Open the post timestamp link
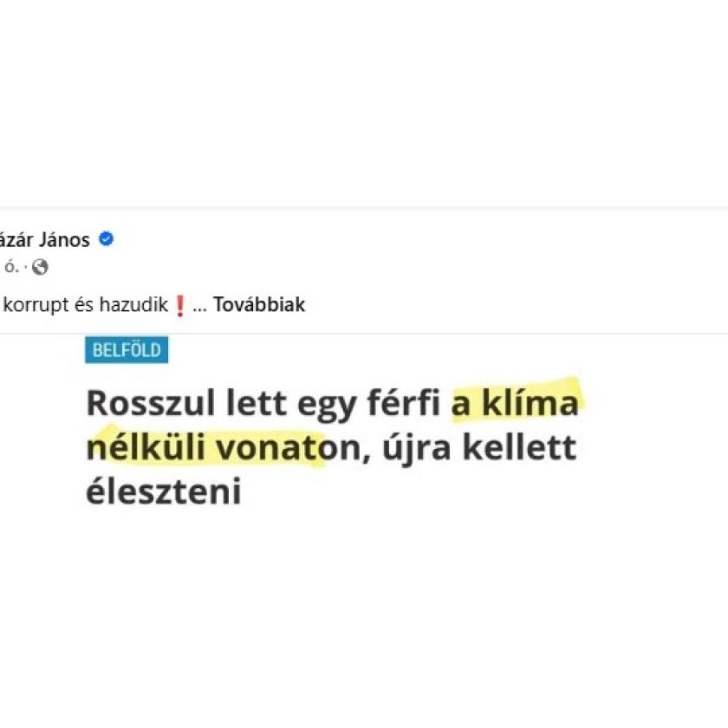 [10, 268]
